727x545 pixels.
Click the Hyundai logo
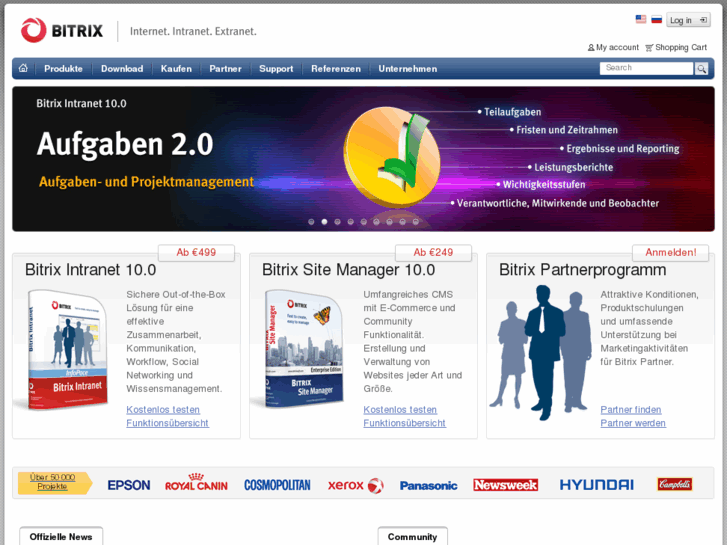pyautogui.click(x=597, y=485)
